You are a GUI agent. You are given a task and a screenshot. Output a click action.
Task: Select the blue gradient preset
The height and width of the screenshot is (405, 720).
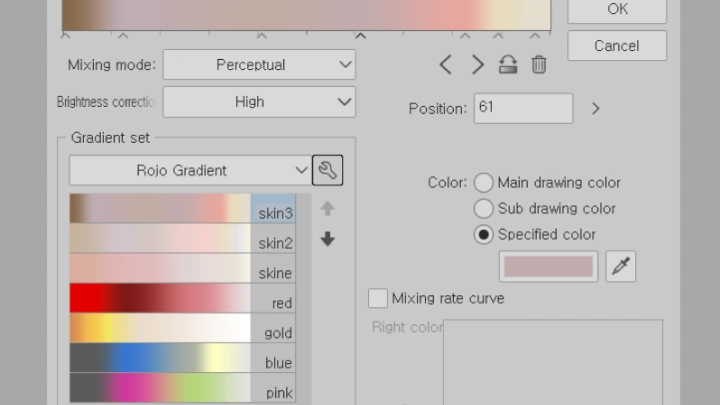coord(182,358)
